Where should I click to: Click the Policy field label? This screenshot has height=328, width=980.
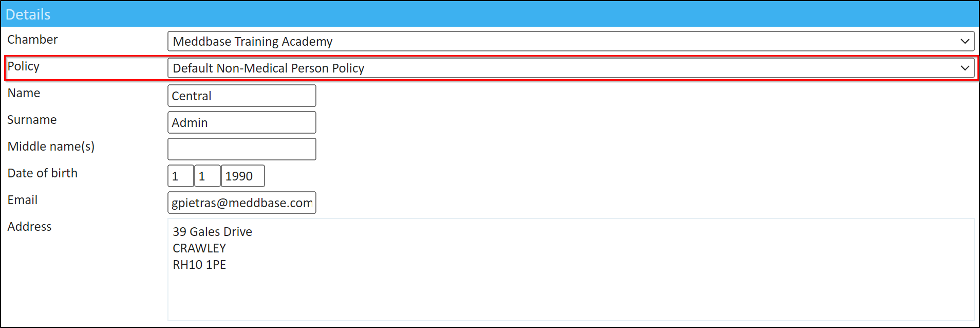point(24,66)
